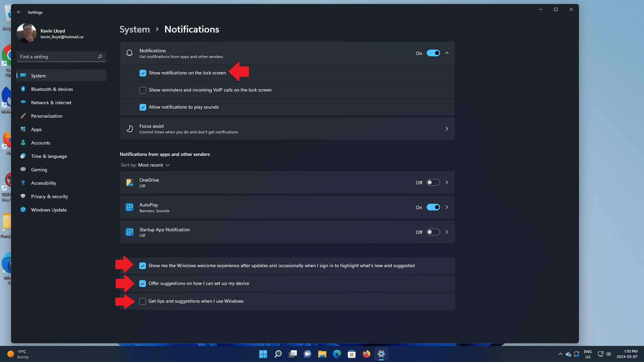
Task: Open Microsoft Edge from the taskbar
Action: tap(337, 354)
